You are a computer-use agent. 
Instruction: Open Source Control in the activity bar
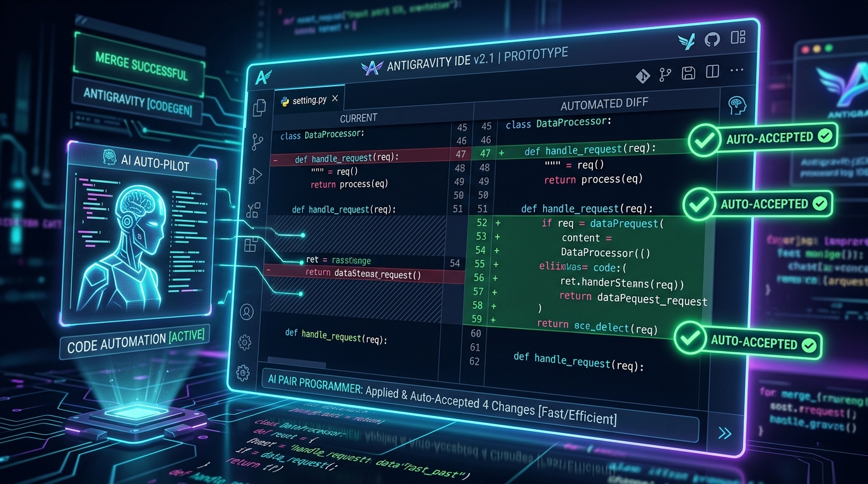pos(257,142)
